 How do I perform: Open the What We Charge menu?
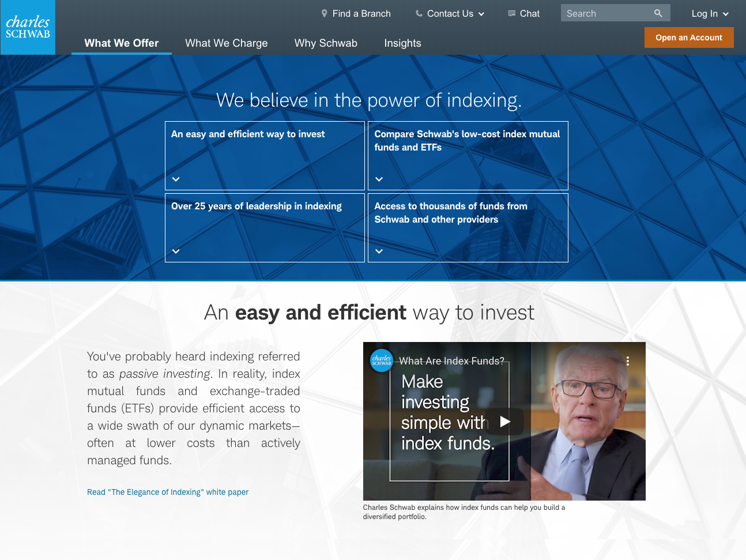tap(227, 43)
